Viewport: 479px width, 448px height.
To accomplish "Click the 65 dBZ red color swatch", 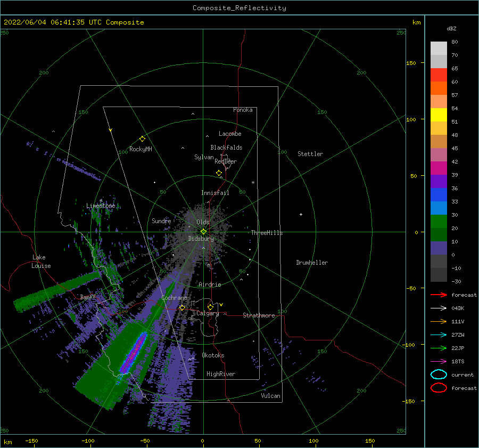I will click(439, 75).
